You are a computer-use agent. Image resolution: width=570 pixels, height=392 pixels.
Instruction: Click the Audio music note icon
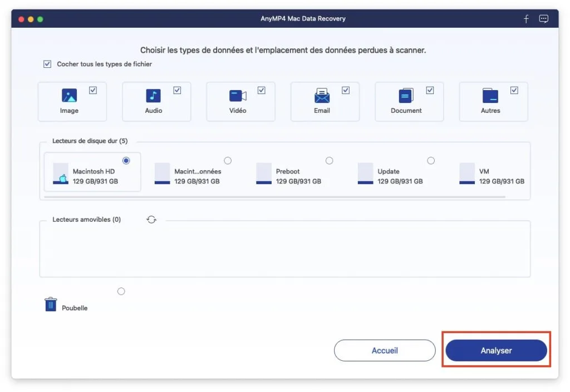coord(153,96)
